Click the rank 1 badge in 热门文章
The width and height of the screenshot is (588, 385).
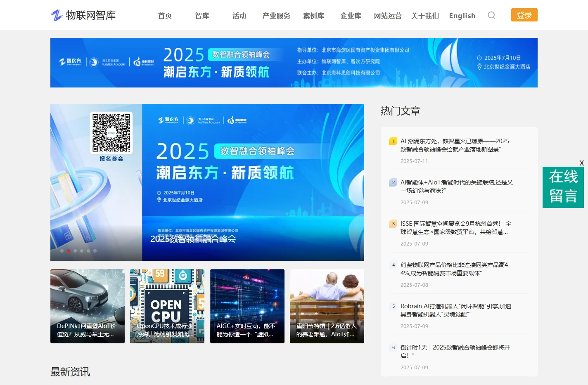393,141
